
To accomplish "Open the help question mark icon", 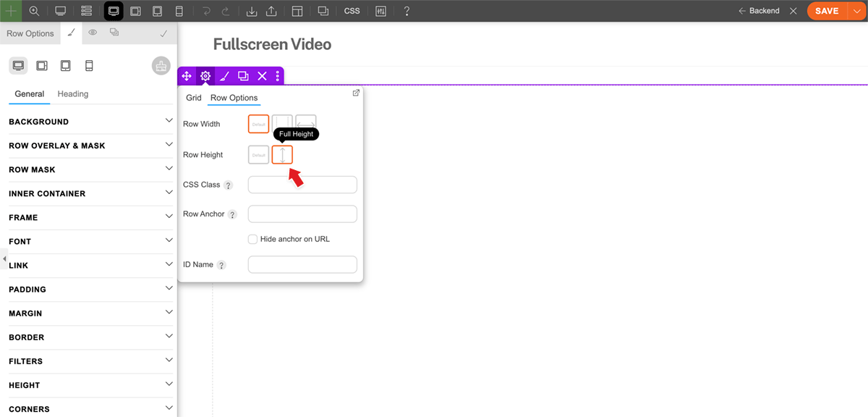I will (x=407, y=11).
